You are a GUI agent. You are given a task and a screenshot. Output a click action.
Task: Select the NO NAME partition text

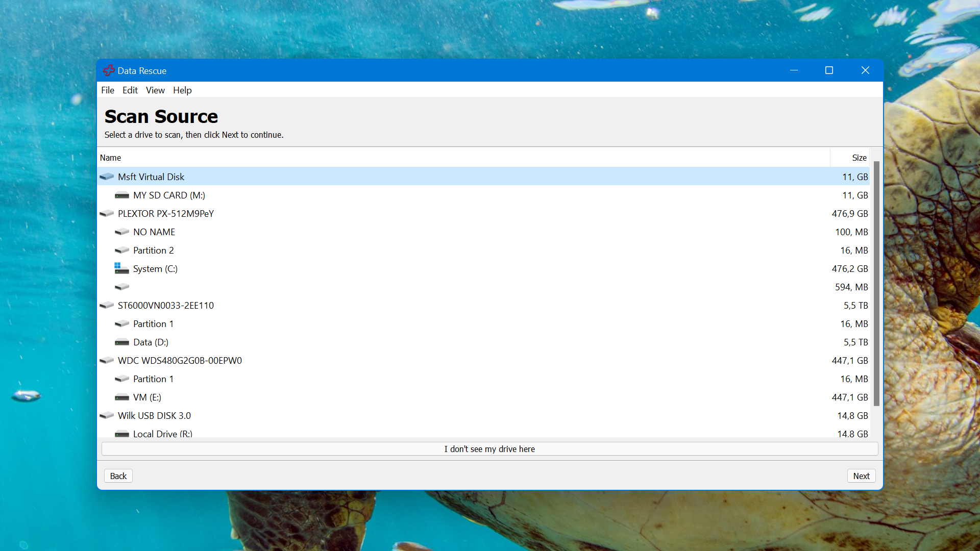[x=154, y=232]
